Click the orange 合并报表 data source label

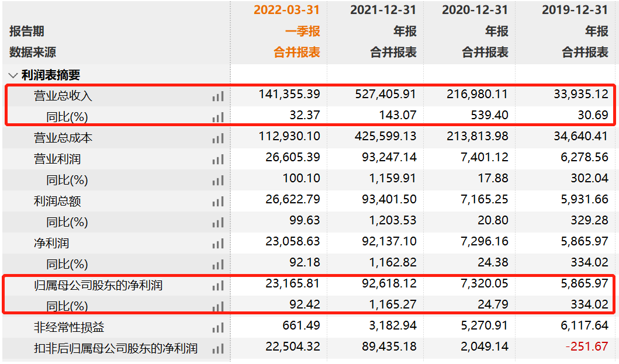(x=297, y=53)
